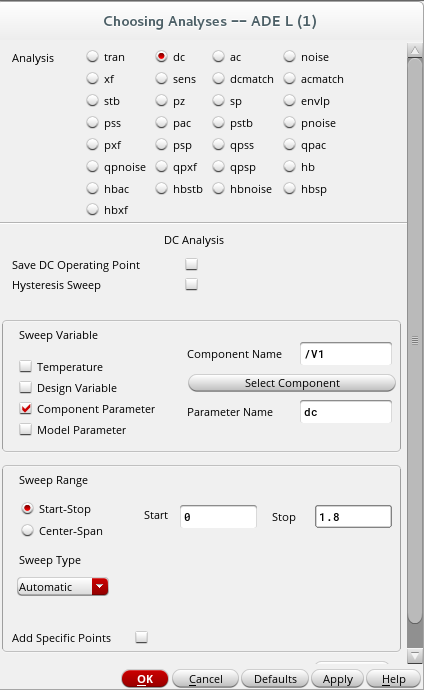424x690 pixels.
Task: Click the Apply button
Action: (337, 679)
